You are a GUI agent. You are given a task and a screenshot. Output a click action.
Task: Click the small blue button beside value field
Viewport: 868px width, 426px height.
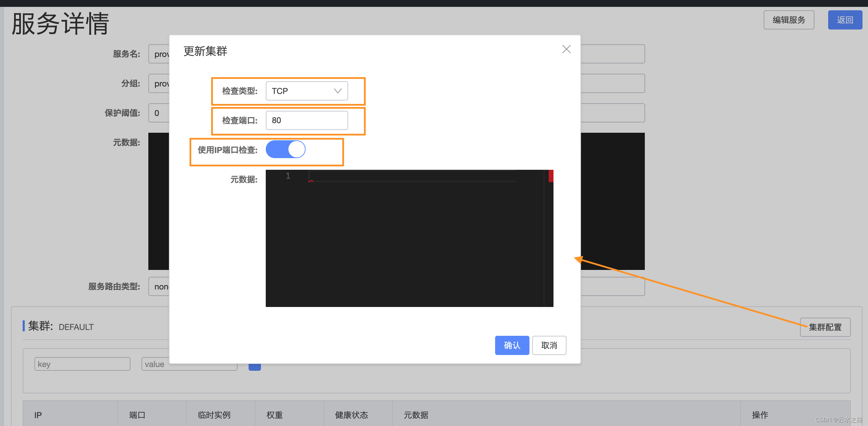click(x=254, y=367)
